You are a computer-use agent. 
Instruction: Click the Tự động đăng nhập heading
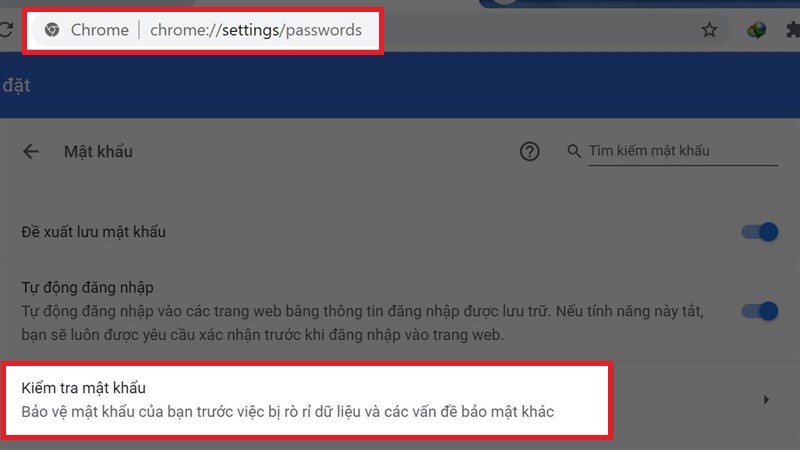tap(87, 287)
